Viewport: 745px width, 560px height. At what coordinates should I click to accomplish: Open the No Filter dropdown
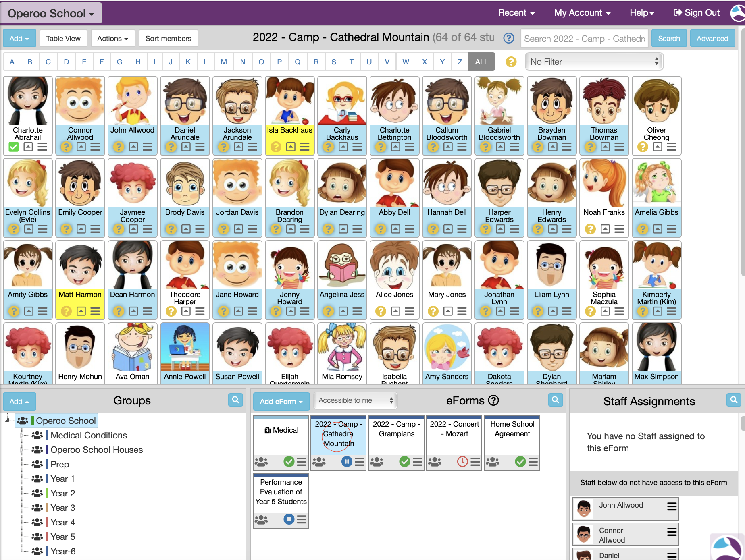pos(594,62)
